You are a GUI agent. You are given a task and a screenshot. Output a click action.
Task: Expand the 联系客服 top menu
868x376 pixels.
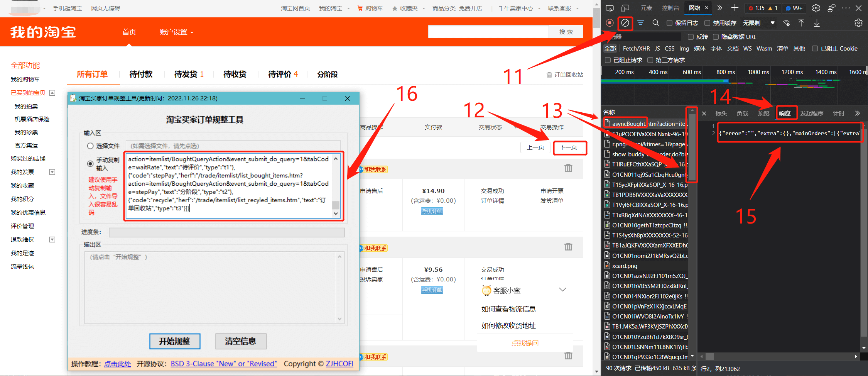tap(563, 8)
